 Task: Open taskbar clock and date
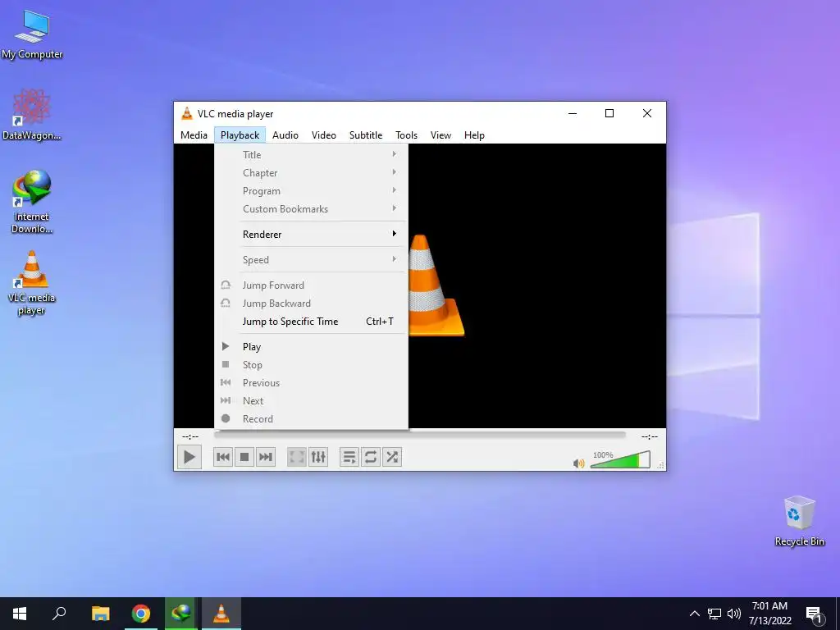pyautogui.click(x=769, y=614)
